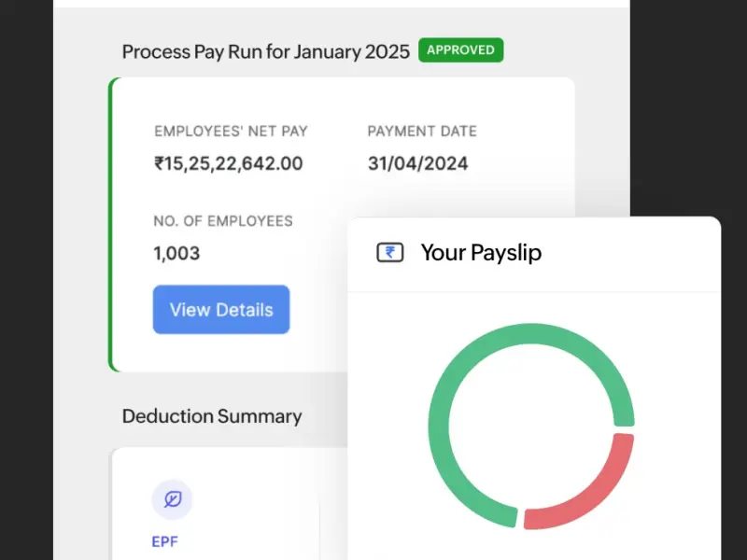
Task: Click the Your Payslip title
Action: coord(481,252)
